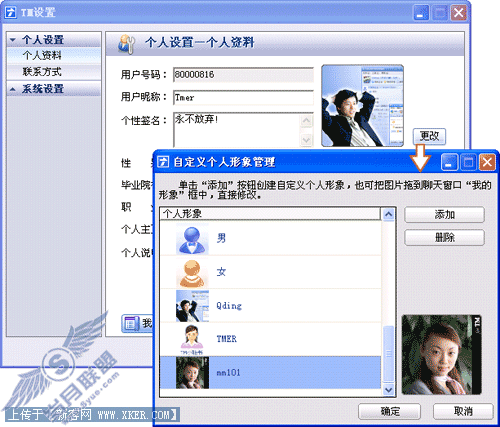500x427 pixels.
Task: Choose the TMER cartoon girl avatar
Action: tap(192, 339)
